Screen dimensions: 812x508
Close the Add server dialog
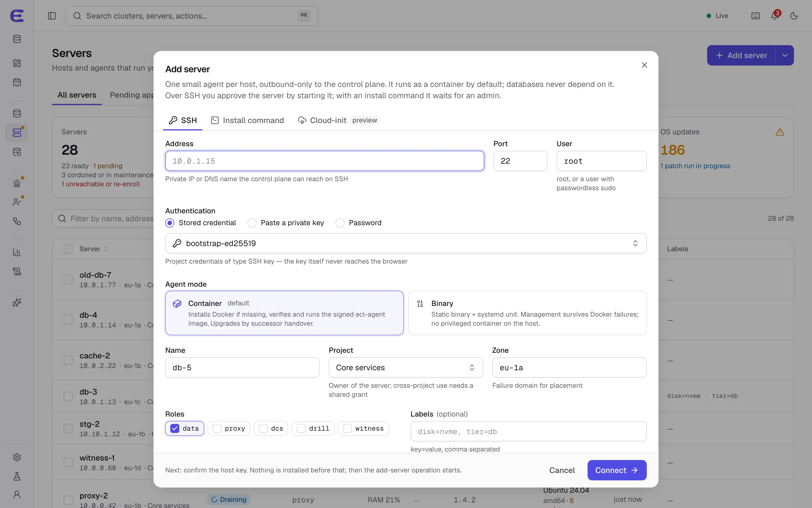pos(644,65)
